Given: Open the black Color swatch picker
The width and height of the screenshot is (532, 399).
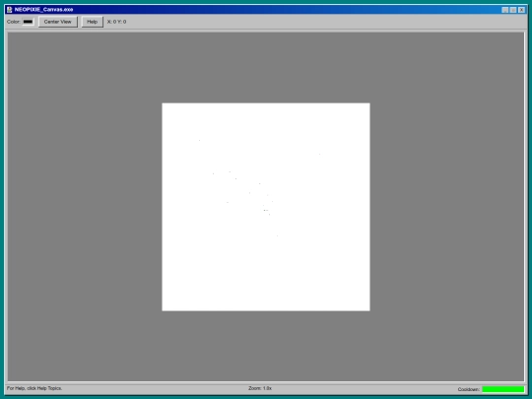Looking at the screenshot, I should tap(29, 22).
